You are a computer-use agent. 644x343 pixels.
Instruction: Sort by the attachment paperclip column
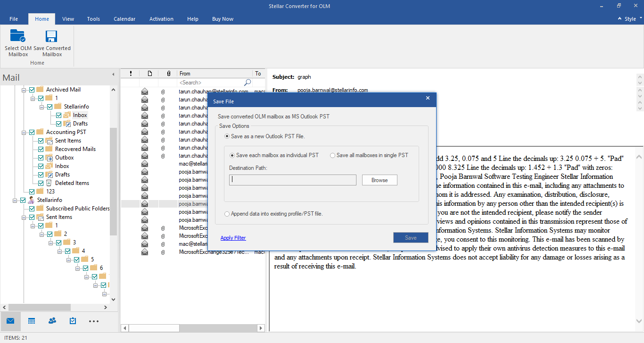(x=168, y=73)
